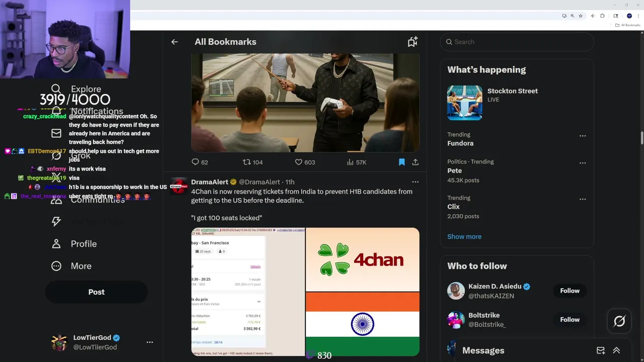Compose a new post with Post button
This screenshot has width=644, height=362.
(97, 292)
